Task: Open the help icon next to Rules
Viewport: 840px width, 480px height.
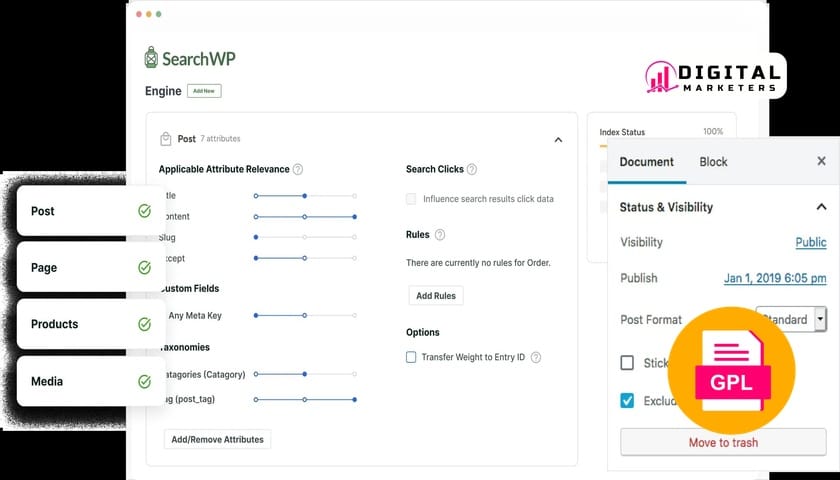Action: coord(440,235)
